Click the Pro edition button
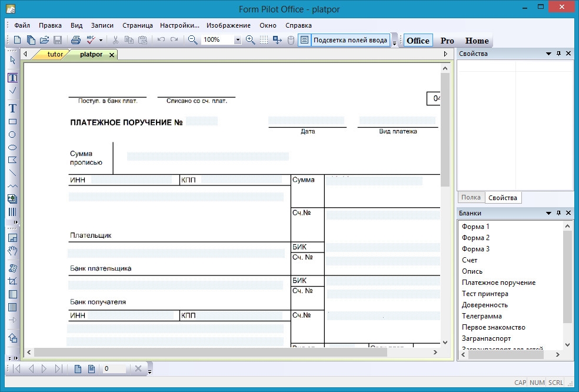This screenshot has width=579, height=392. (x=447, y=41)
